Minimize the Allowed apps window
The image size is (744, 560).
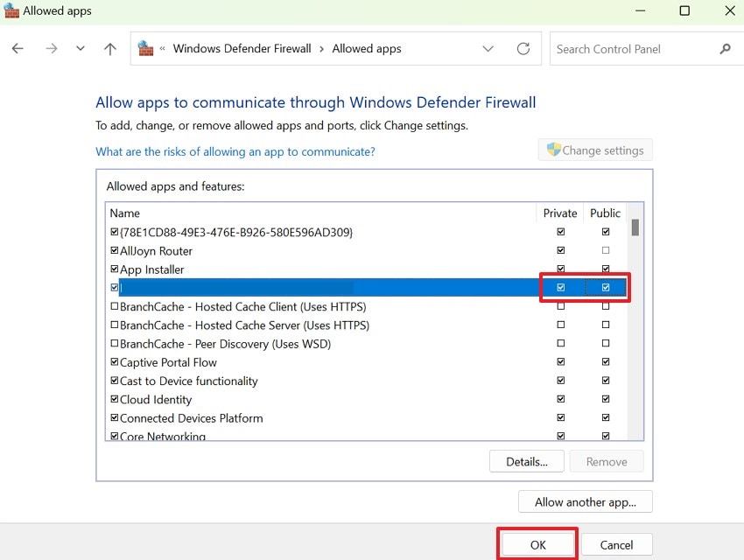(641, 10)
